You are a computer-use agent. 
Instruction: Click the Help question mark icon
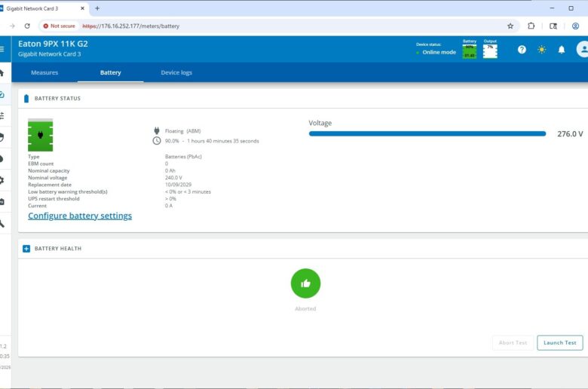[x=522, y=50]
